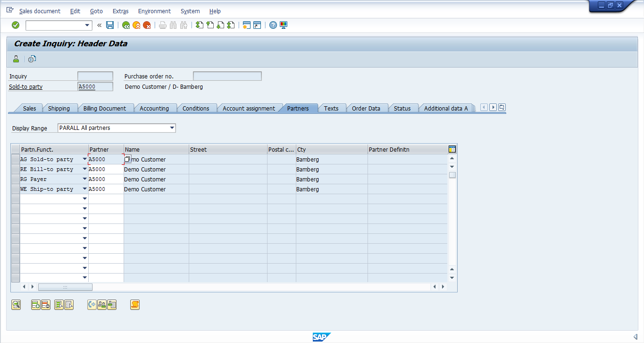Open the command field dropdown arrow
This screenshot has height=343, width=644.
point(87,25)
